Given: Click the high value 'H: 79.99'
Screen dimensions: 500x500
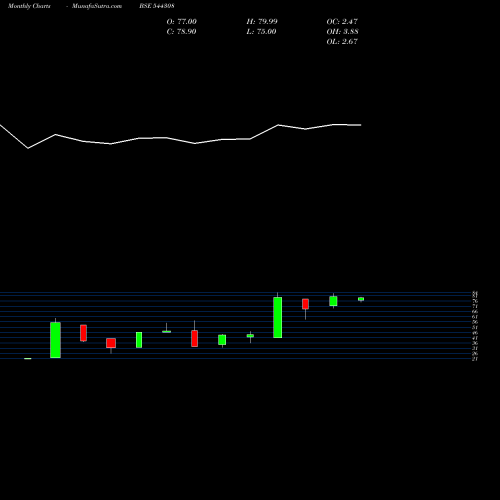Looking at the screenshot, I should pyautogui.click(x=262, y=22).
